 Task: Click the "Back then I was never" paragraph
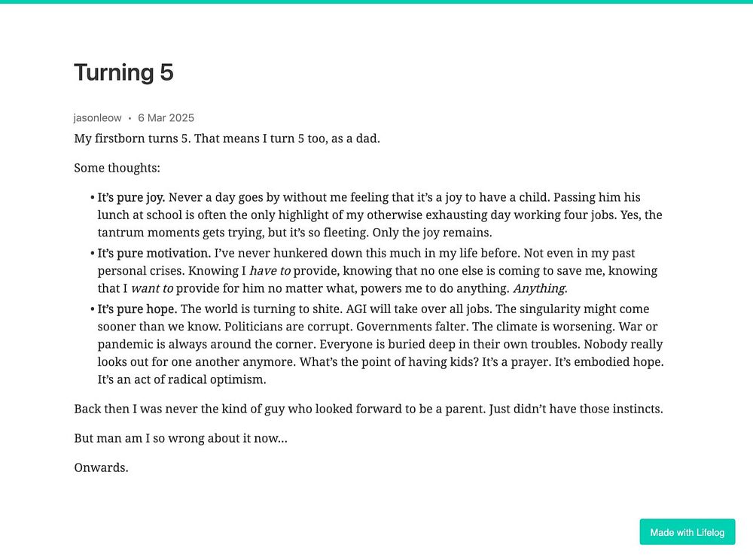coord(368,409)
